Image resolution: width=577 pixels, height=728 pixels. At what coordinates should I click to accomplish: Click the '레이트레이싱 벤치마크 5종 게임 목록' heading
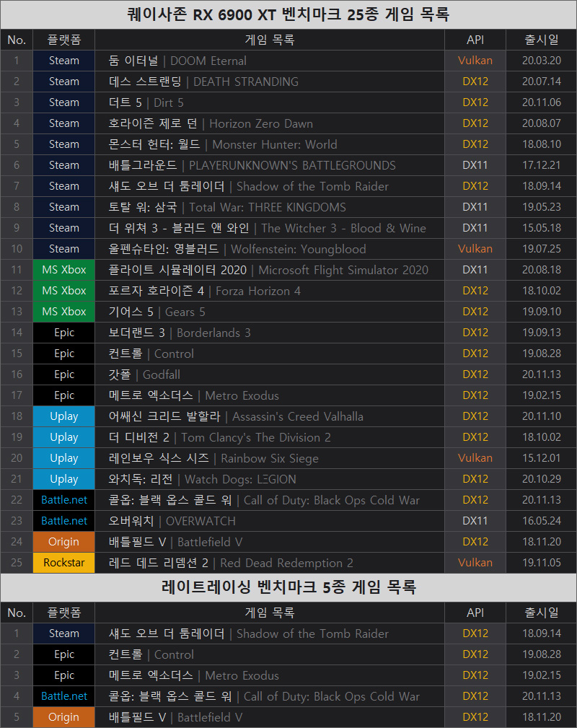click(288, 587)
